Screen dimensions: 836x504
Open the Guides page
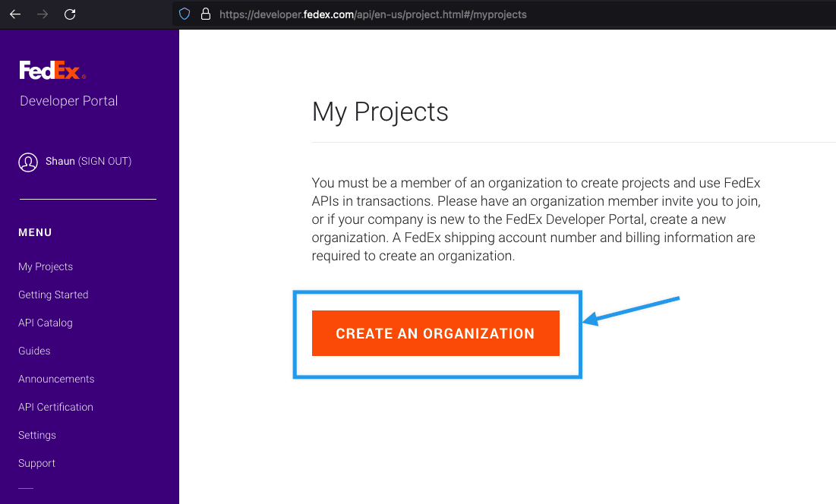click(34, 351)
